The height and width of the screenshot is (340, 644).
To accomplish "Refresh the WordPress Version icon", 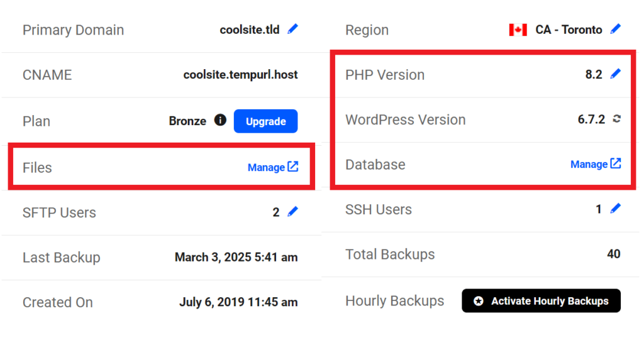I will pyautogui.click(x=616, y=119).
